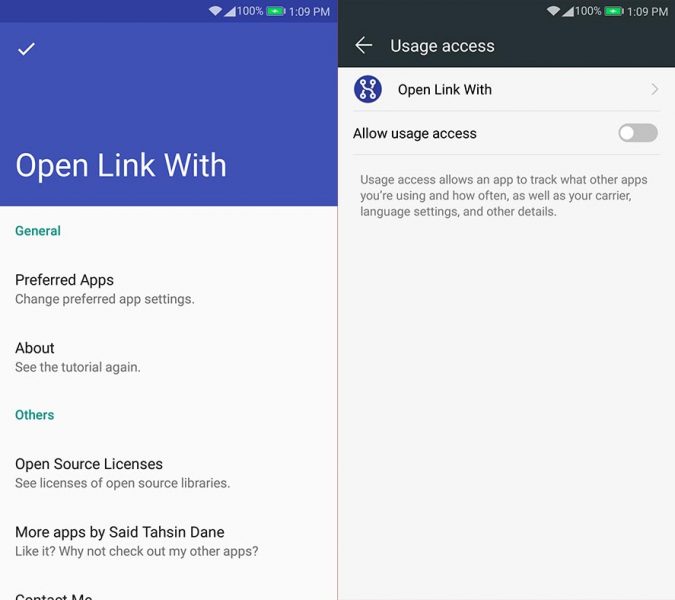Tap the Allow usage access label
The height and width of the screenshot is (600, 675).
point(415,133)
